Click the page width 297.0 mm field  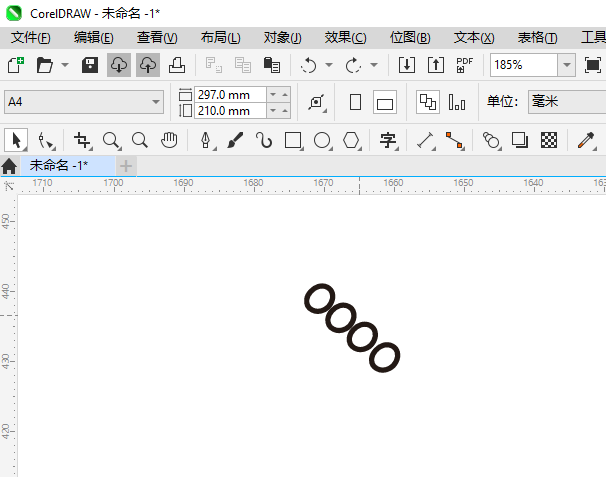(x=230, y=95)
